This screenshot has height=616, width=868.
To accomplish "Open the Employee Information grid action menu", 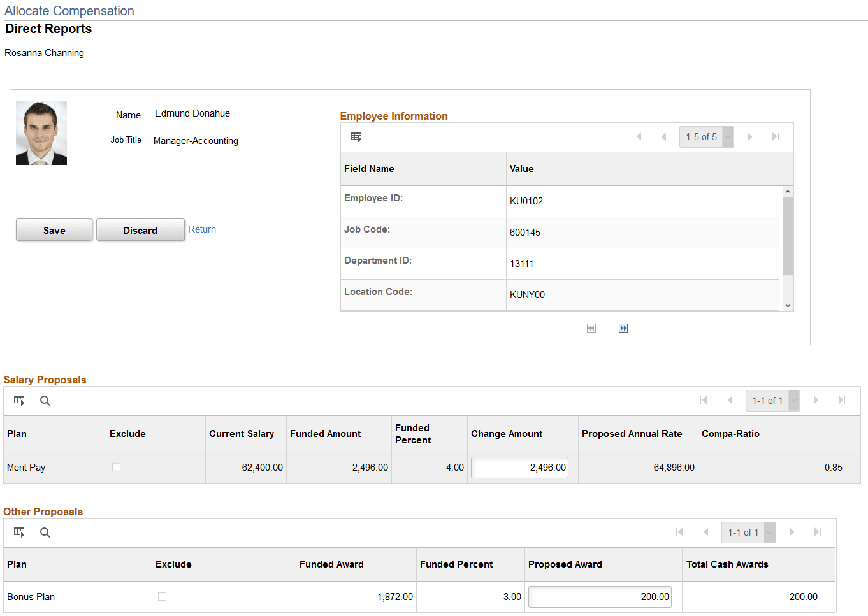I will (x=356, y=136).
